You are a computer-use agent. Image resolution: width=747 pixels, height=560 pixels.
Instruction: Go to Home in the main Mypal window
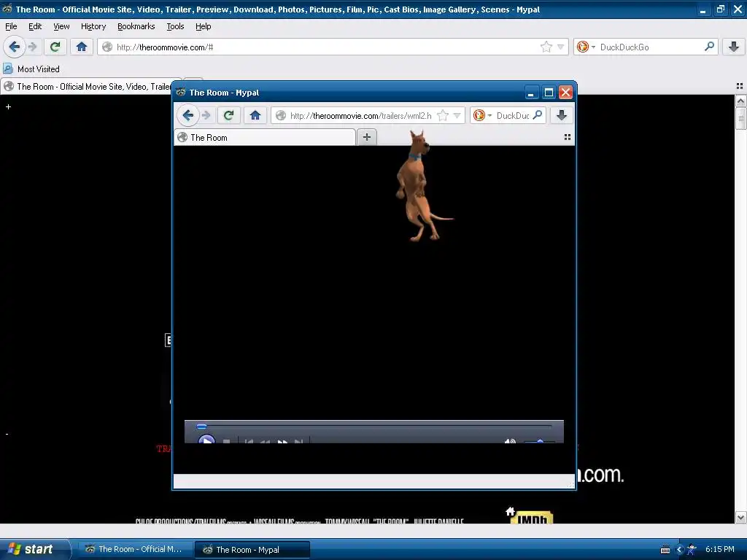(x=82, y=47)
